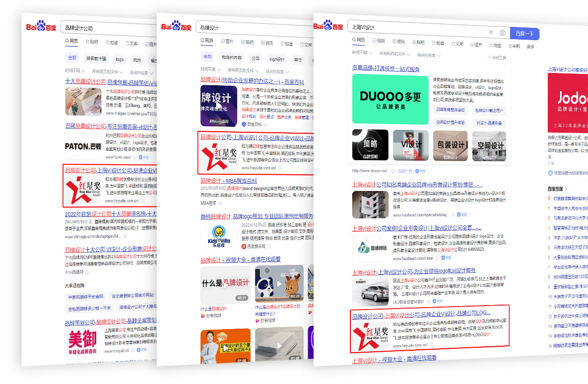Click the Baidu logo above the 上海VI设计 results

(x=328, y=26)
